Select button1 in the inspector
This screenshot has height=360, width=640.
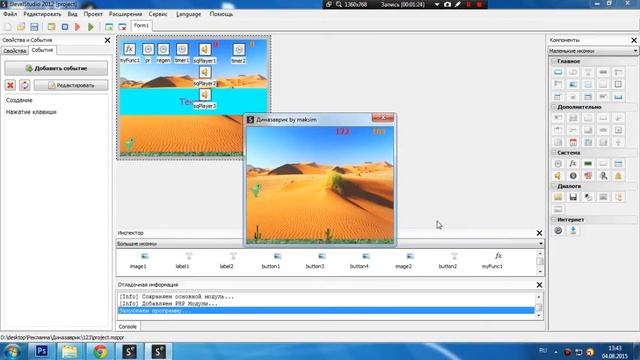point(271,261)
